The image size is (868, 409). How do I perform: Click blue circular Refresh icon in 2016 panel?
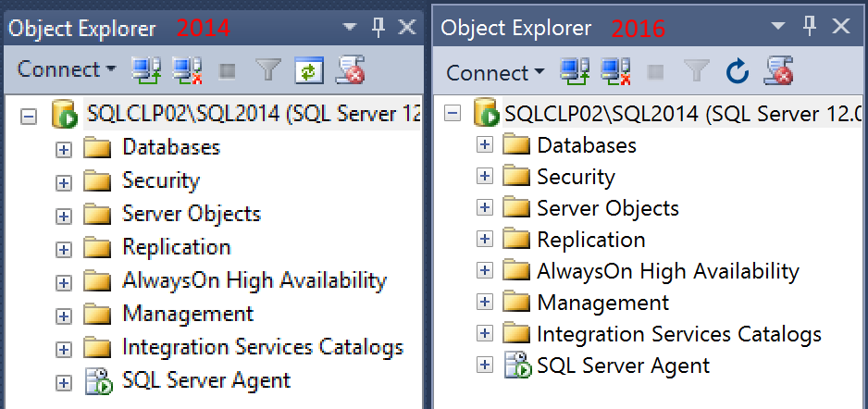click(737, 71)
